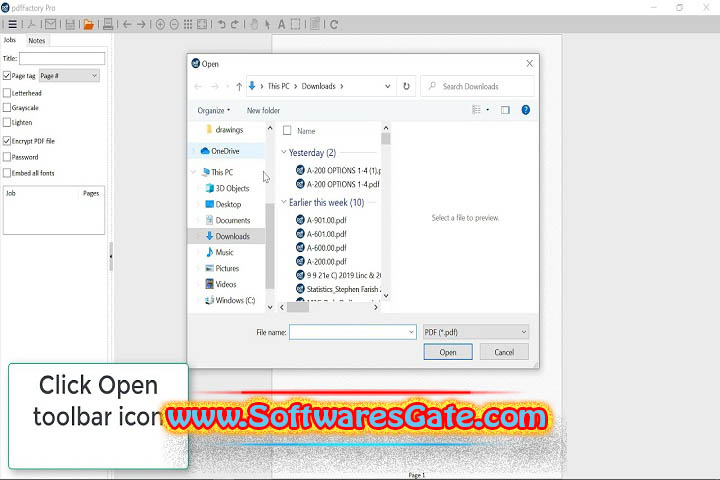Select Downloads in the navigation tree
The image size is (720, 480).
point(227,236)
